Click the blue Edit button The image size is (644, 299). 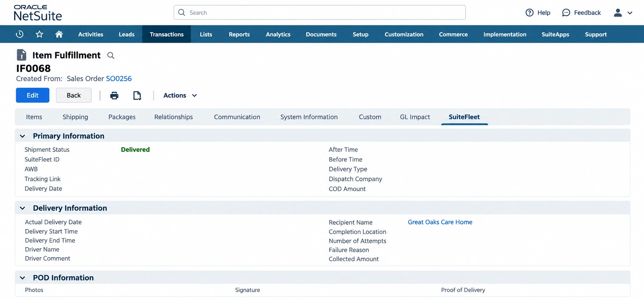pyautogui.click(x=33, y=95)
